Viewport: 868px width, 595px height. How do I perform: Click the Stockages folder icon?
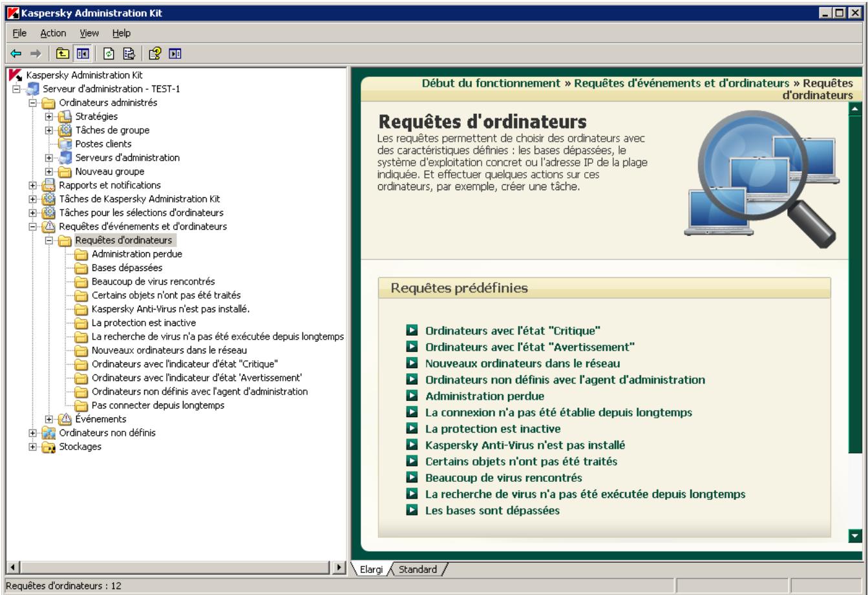pos(49,446)
